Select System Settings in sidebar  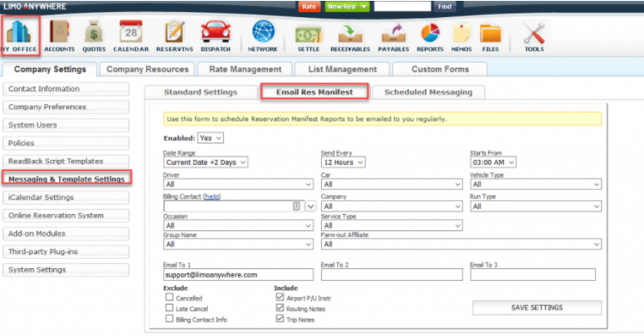coord(66,270)
